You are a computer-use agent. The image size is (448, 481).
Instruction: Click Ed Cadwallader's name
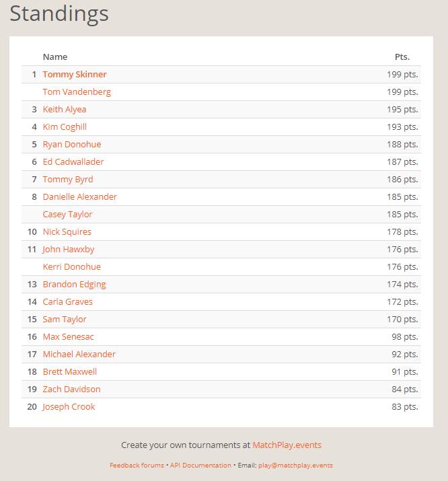click(x=73, y=162)
